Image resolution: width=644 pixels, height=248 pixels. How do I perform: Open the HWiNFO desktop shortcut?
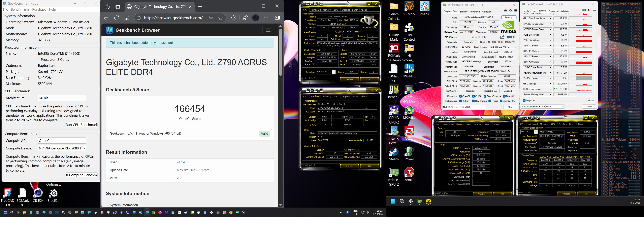click(409, 71)
